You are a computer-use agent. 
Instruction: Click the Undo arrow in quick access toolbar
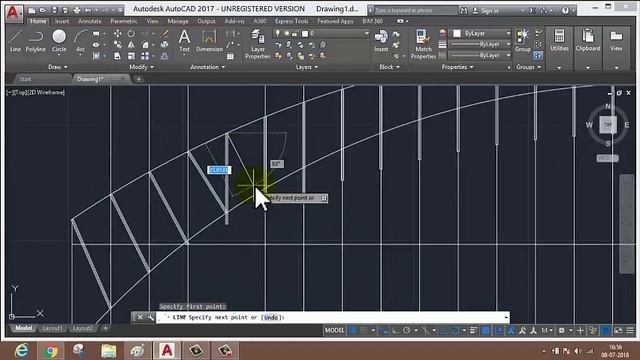(x=88, y=10)
